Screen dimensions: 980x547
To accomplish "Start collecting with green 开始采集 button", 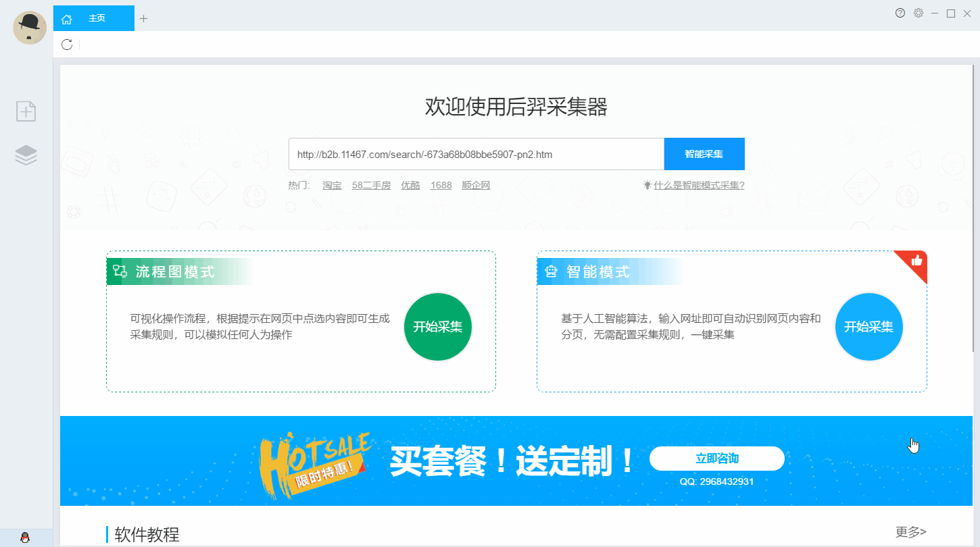I will pos(438,327).
